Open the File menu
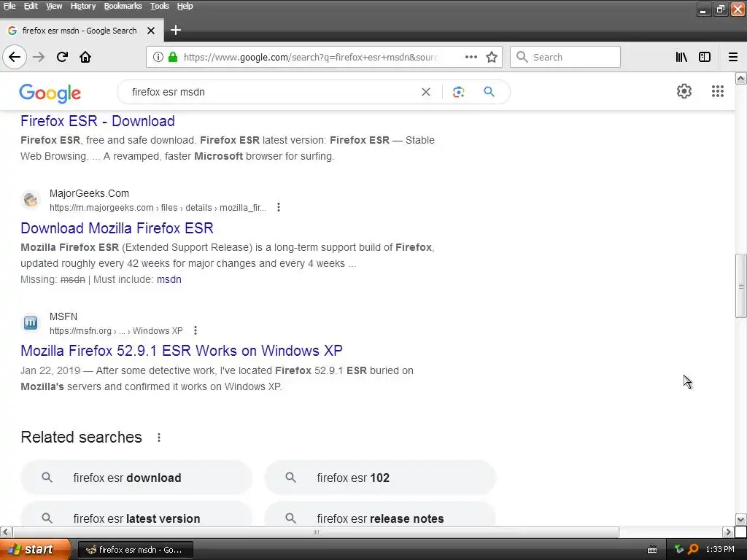The image size is (747, 560). pos(9,6)
